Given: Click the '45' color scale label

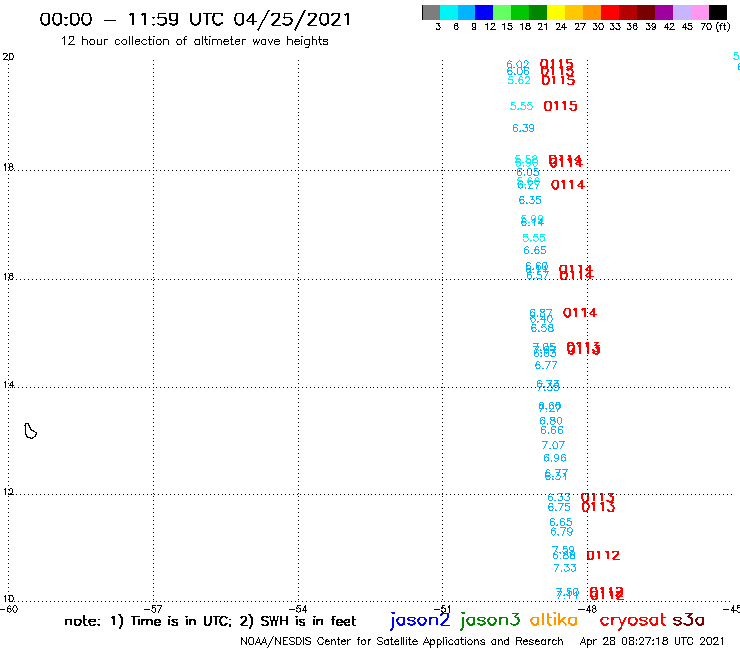Looking at the screenshot, I should pyautogui.click(x=687, y=27).
